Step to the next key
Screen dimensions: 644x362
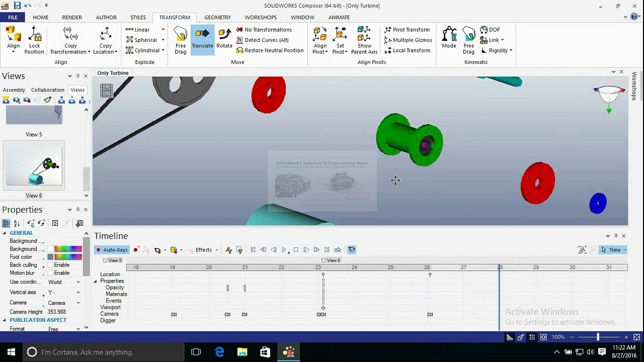point(316,250)
